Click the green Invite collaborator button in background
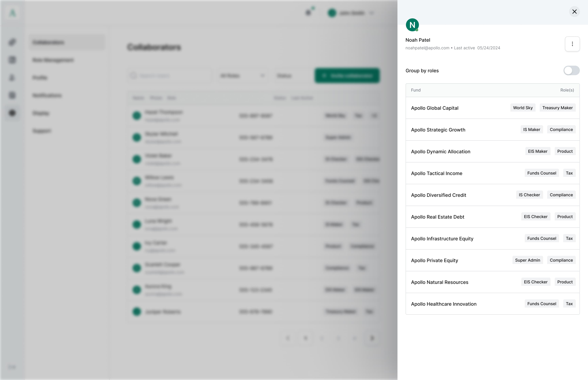The width and height of the screenshot is (588, 380). 347,76
